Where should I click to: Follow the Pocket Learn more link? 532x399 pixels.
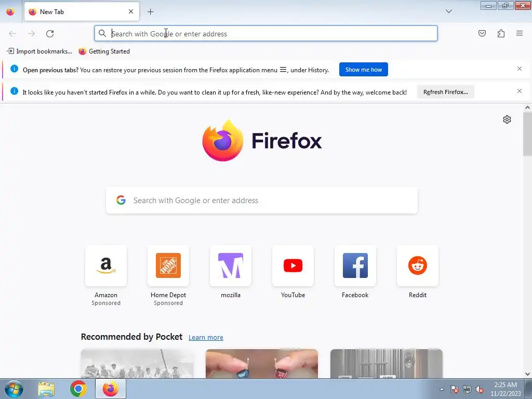[206, 337]
